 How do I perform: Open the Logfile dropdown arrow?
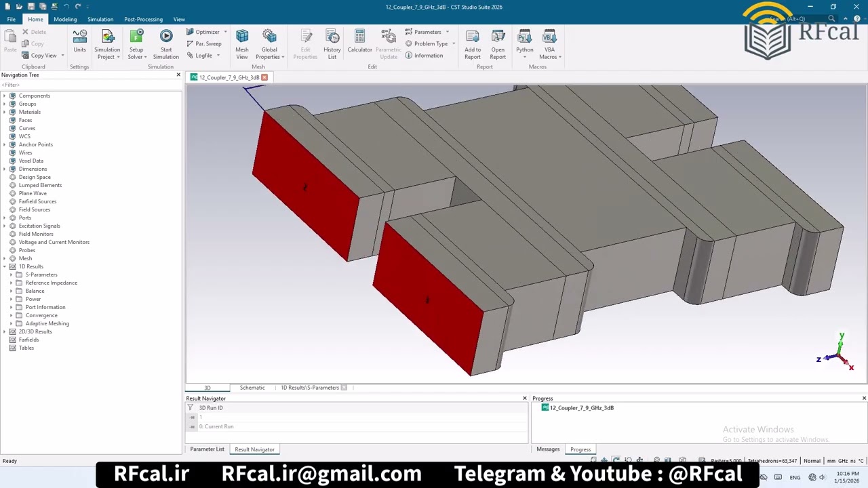coord(218,56)
